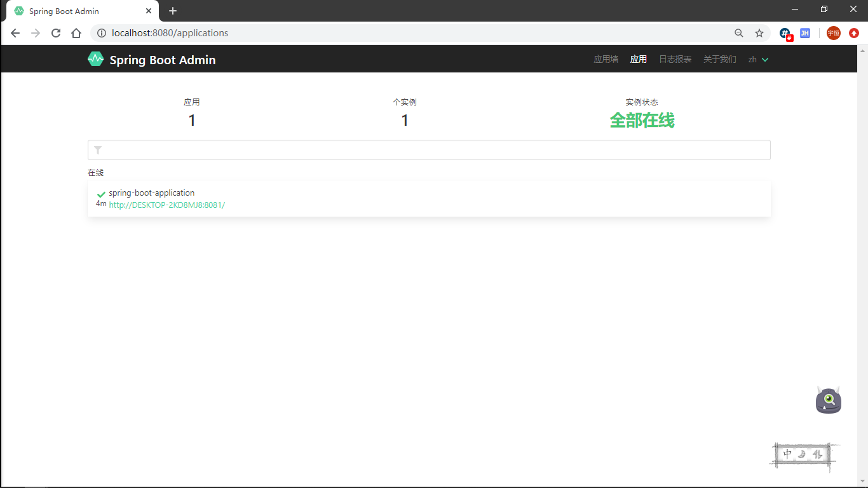Click the green checkmark next to spring-boot-application
868x488 pixels.
100,194
